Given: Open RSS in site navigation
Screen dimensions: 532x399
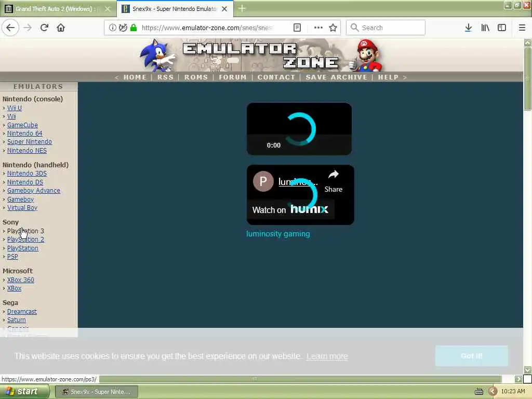Looking at the screenshot, I should pos(165,77).
